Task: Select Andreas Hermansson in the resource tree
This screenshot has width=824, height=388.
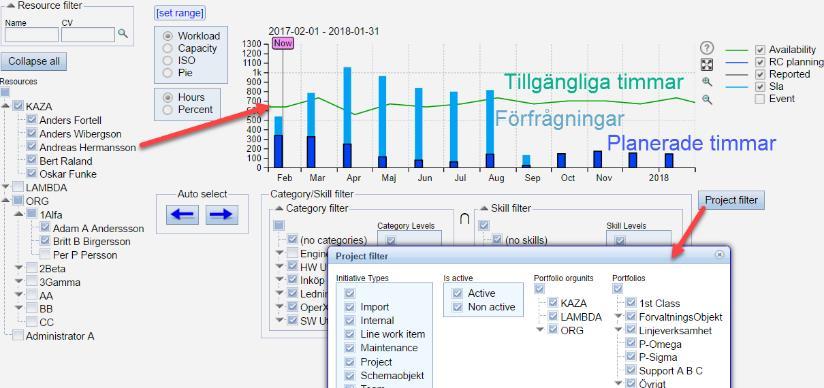Action: 87,147
